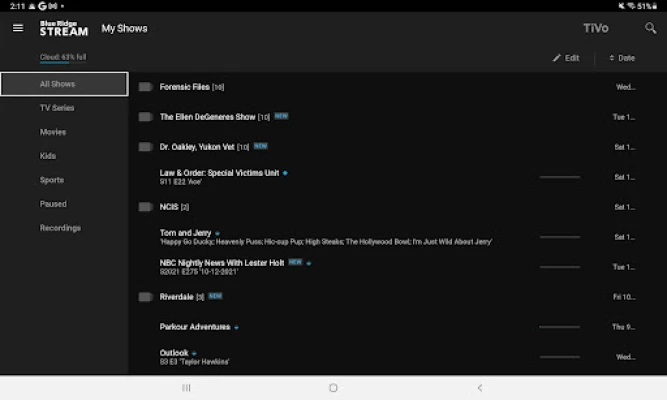Image resolution: width=667 pixels, height=400 pixels.
Task: Tap the Blue Ridge Stream logo
Action: tap(64, 29)
